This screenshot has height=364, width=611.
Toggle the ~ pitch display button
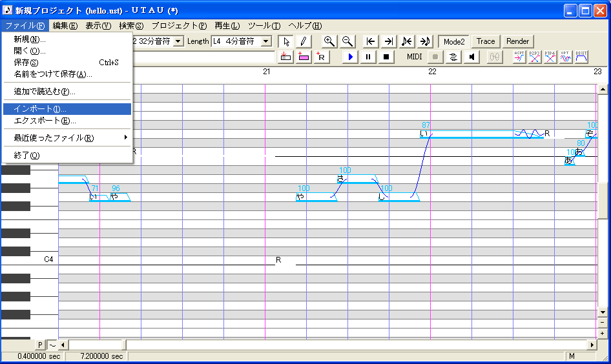52,345
